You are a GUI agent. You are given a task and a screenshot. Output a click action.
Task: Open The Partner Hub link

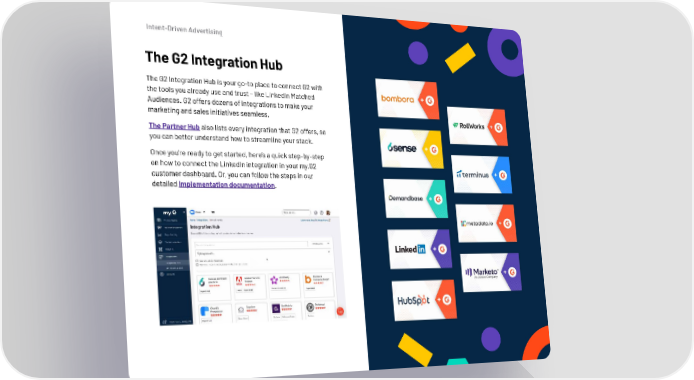(174, 126)
